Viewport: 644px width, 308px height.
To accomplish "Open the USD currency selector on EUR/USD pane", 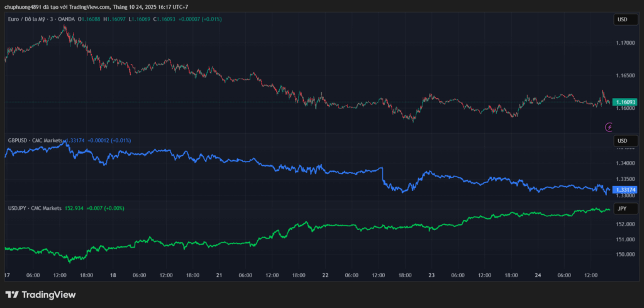I will 623,19.
